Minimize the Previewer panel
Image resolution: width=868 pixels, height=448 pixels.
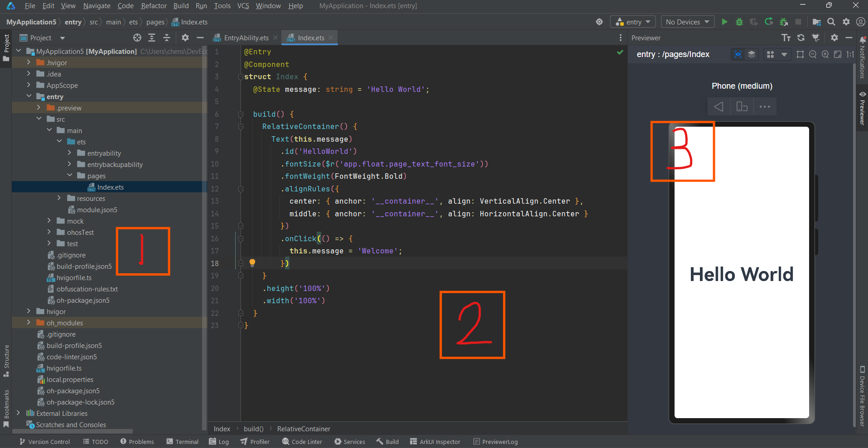849,38
